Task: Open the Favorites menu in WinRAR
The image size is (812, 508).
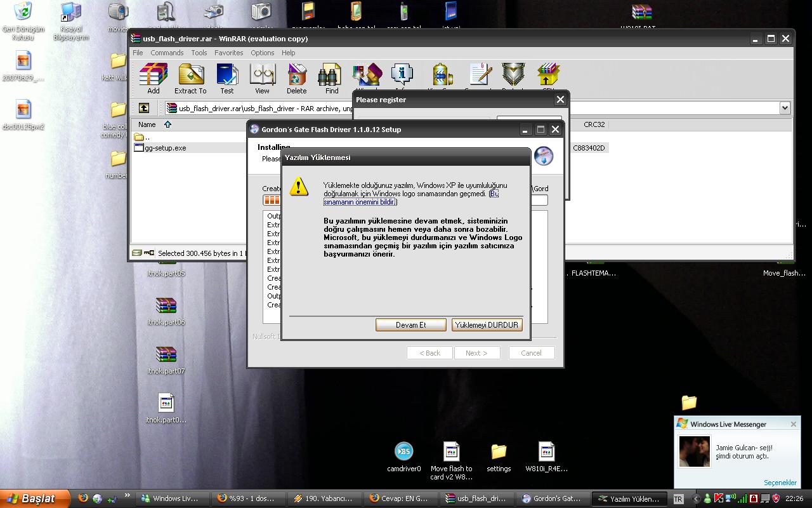Action: click(228, 53)
